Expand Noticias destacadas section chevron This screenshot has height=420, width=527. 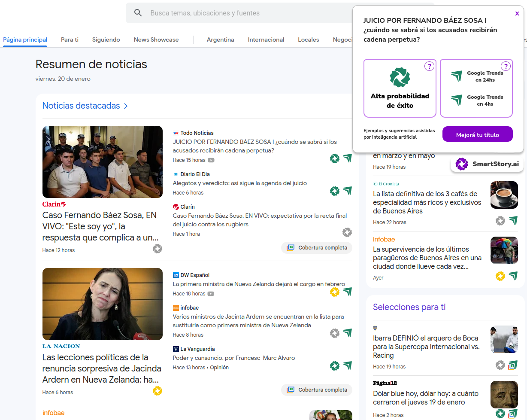pyautogui.click(x=126, y=106)
